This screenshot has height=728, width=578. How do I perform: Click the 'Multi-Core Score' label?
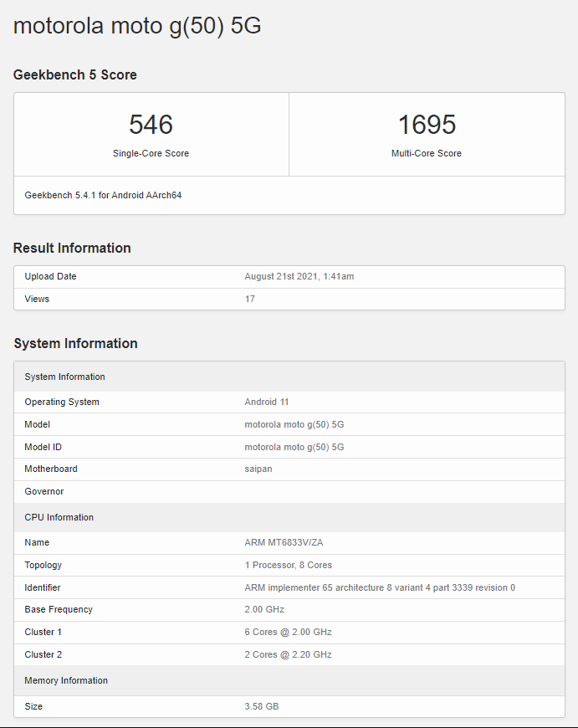coord(427,153)
